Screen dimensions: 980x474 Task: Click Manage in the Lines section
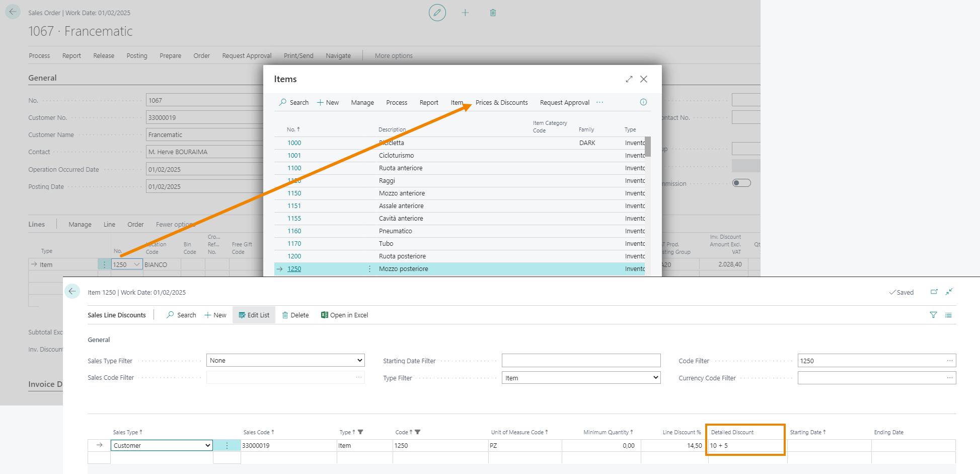point(80,224)
